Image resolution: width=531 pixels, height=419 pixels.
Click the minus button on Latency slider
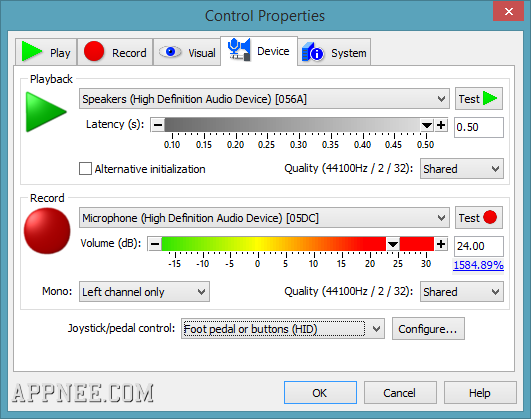[x=158, y=125]
